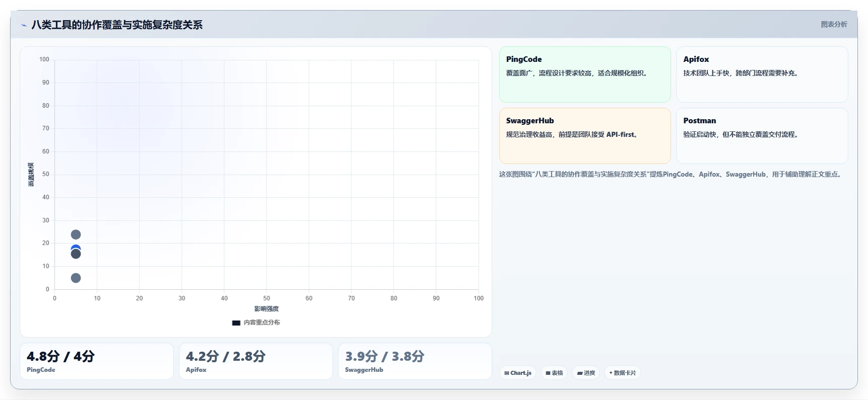Click the y-axis tick label 80
Screen dimensions: 868x400
click(x=46, y=106)
